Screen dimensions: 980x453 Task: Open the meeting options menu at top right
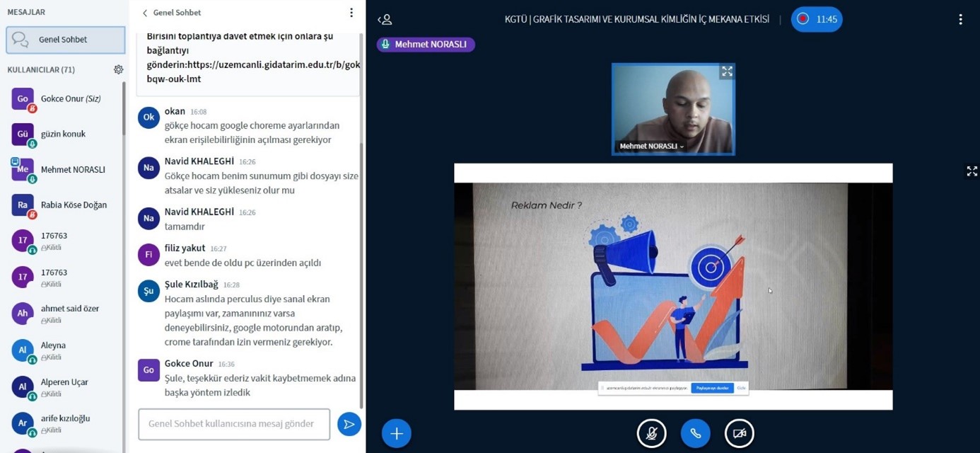[959, 19]
